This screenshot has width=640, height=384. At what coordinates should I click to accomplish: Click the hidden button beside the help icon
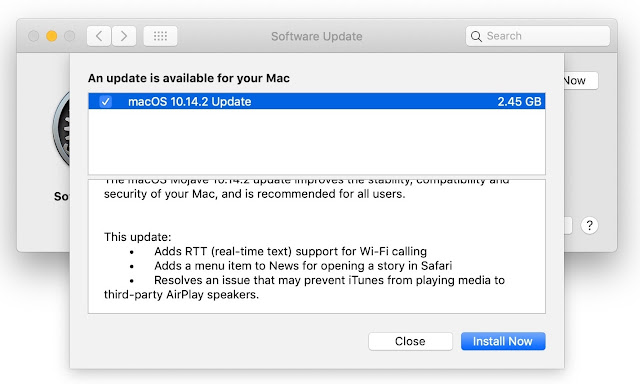568,225
